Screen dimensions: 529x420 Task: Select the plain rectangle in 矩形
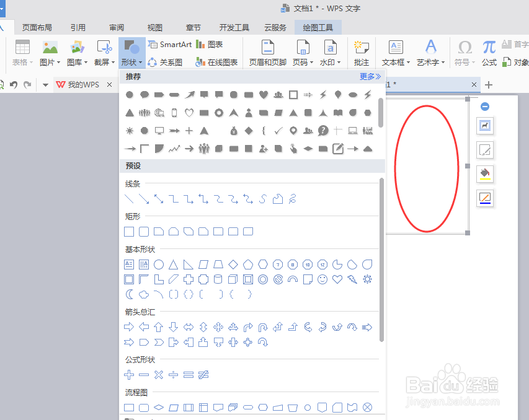tap(129, 232)
